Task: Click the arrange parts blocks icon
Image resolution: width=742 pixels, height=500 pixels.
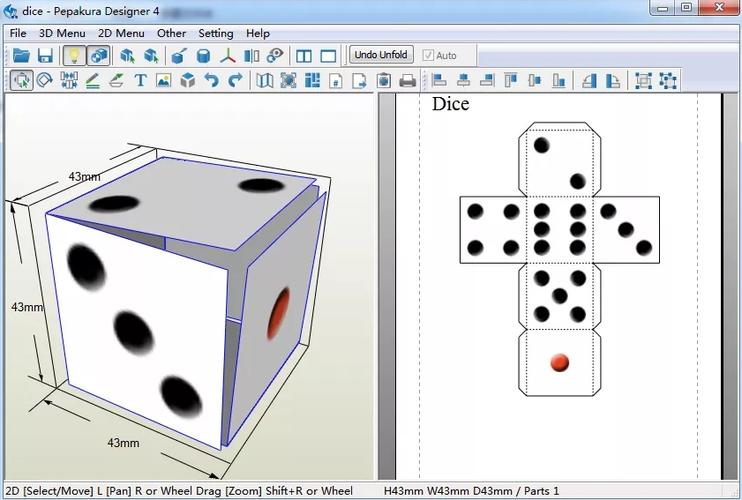Action: tap(312, 80)
